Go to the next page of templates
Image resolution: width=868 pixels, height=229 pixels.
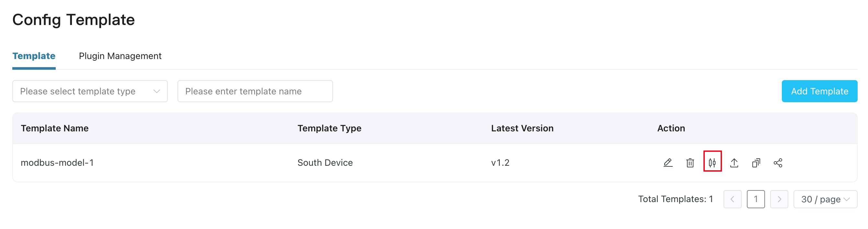click(779, 199)
